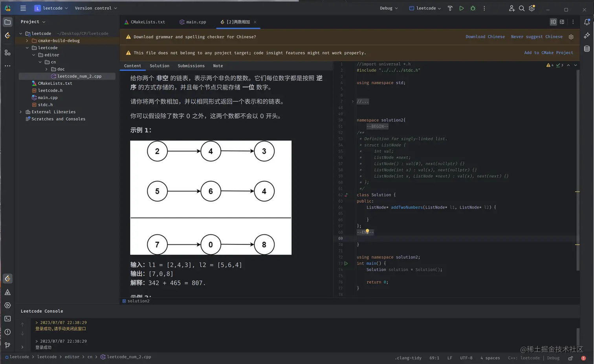The image size is (594, 364).
Task: Expand the doc folder
Action: point(47,69)
